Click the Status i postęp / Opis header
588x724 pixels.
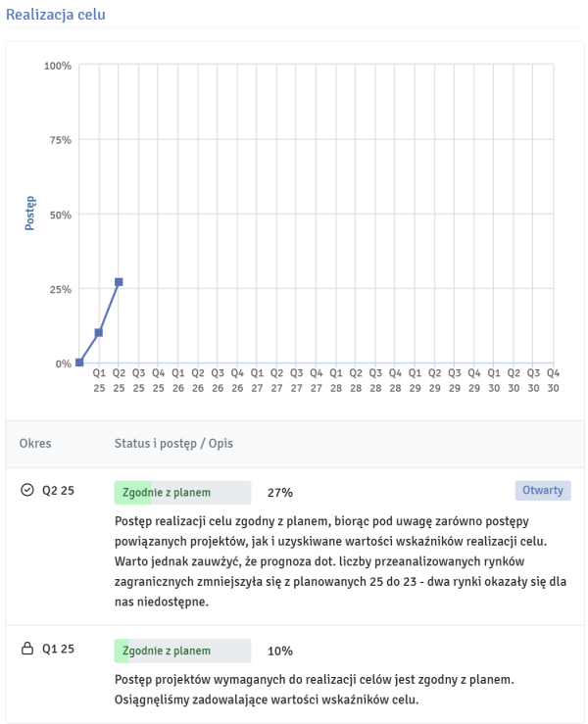coord(173,444)
